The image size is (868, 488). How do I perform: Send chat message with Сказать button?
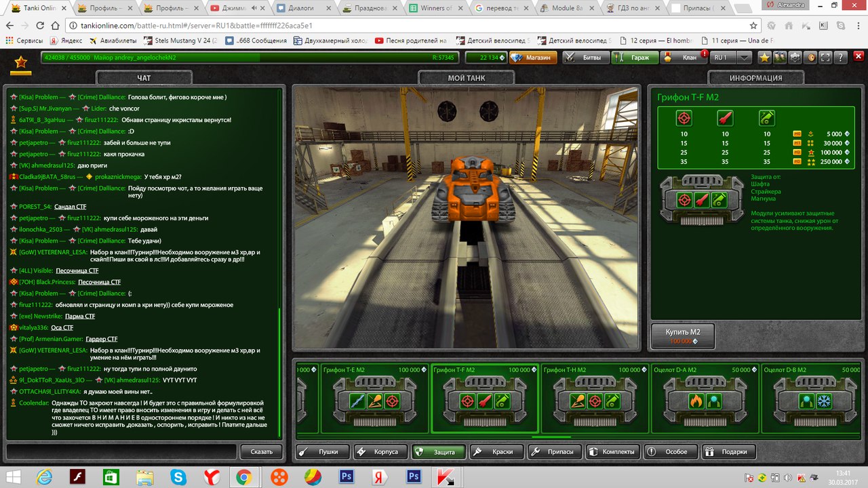tap(261, 451)
